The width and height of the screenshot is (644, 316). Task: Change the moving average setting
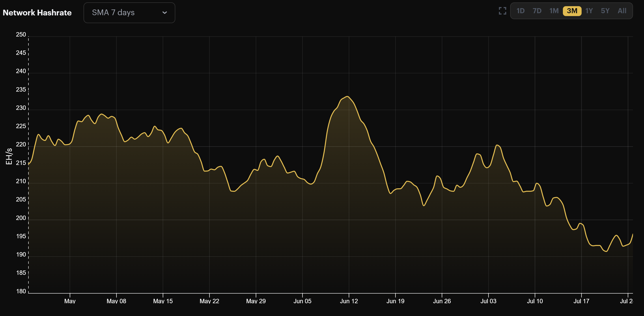[x=129, y=13]
